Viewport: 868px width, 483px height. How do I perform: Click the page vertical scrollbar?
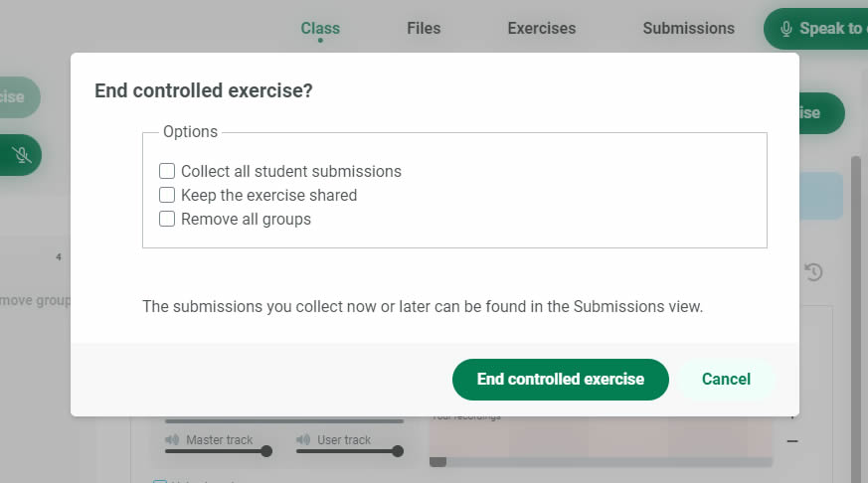(x=855, y=298)
